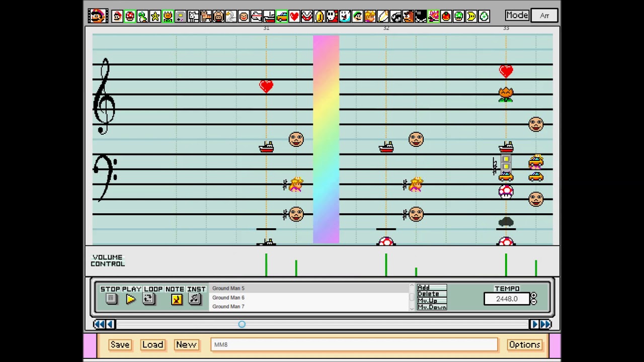The image size is (644, 362).
Task: Select the Shy Guy instrument
Action: tap(332, 16)
